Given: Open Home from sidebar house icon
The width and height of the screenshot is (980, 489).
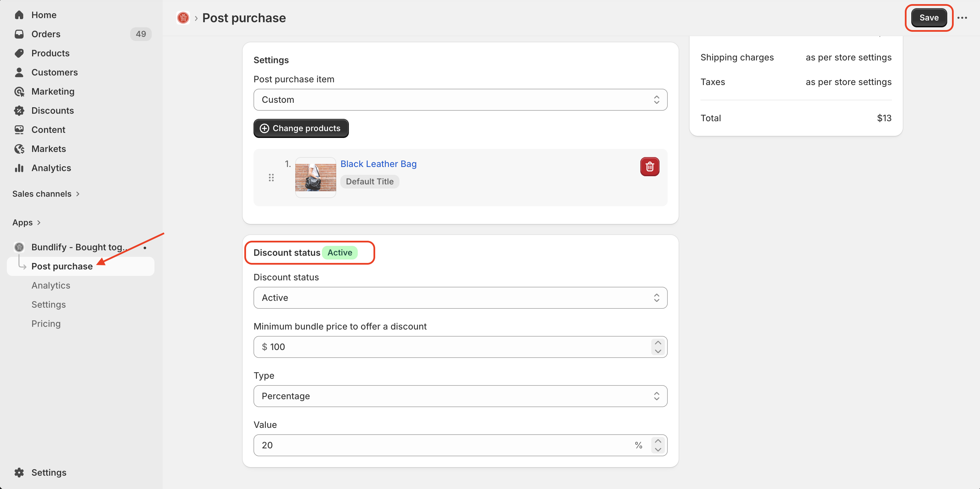Looking at the screenshot, I should tap(19, 15).
